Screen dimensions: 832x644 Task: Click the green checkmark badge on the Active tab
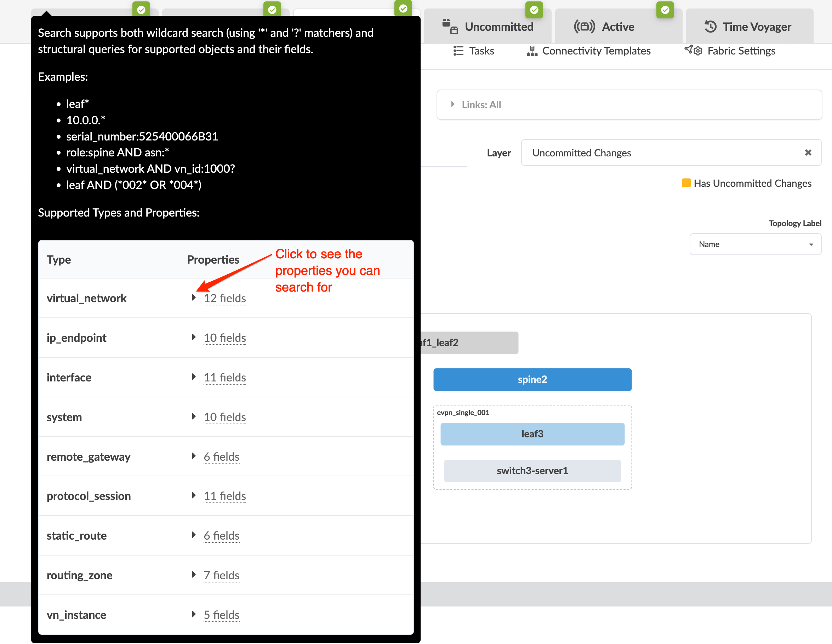tap(665, 10)
